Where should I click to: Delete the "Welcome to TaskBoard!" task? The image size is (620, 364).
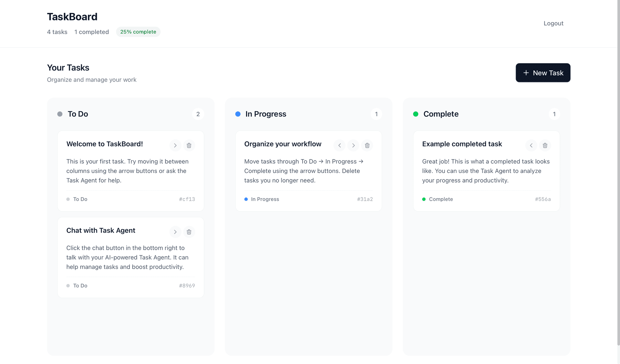click(189, 146)
